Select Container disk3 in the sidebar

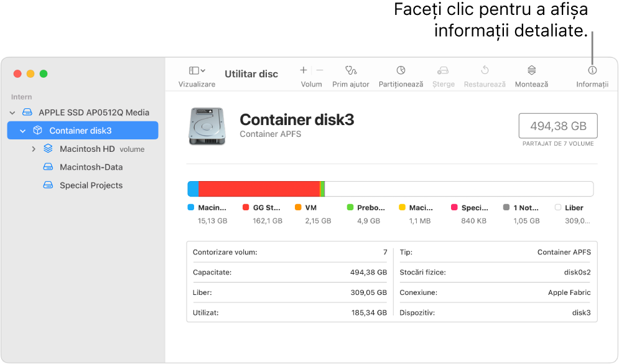click(83, 130)
